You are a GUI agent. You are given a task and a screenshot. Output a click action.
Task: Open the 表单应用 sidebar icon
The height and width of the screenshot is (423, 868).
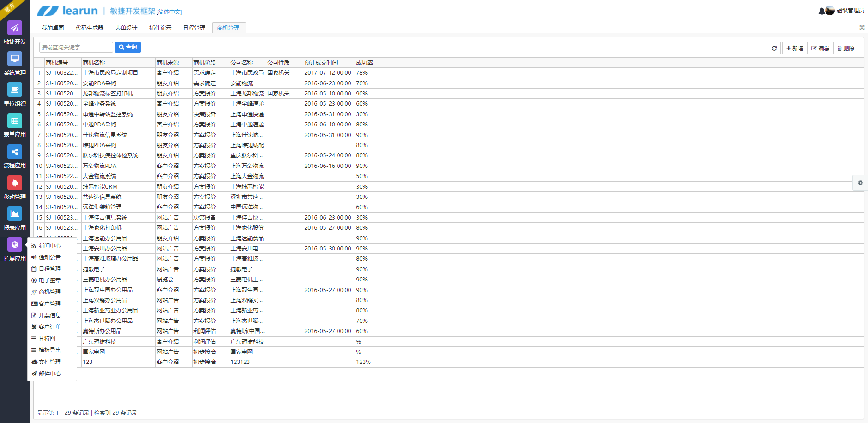tap(15, 121)
